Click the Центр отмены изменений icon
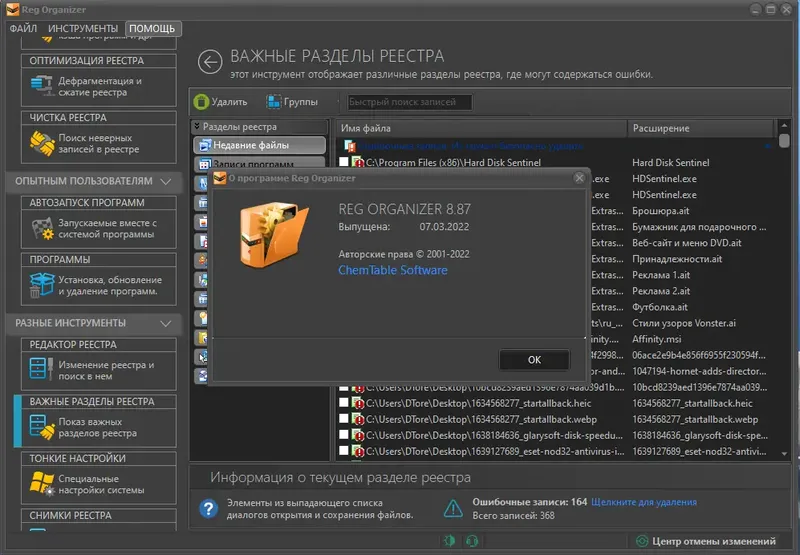800x555 pixels. [x=642, y=541]
